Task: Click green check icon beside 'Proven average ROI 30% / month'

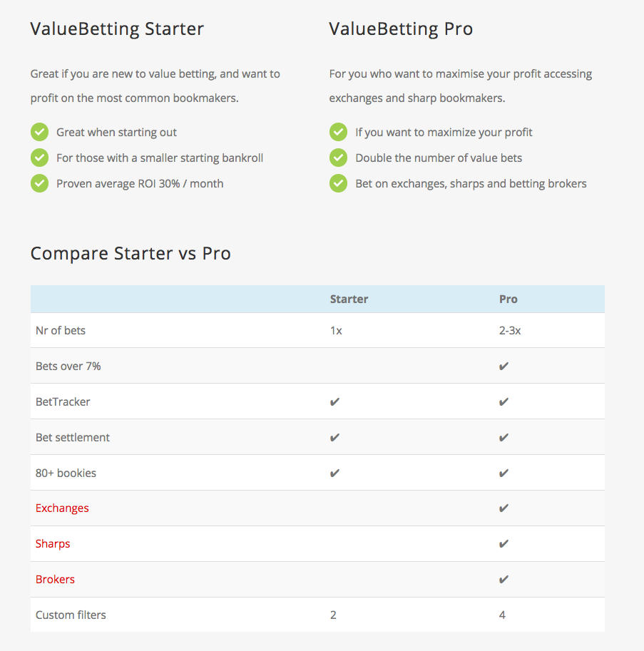Action: [x=39, y=183]
